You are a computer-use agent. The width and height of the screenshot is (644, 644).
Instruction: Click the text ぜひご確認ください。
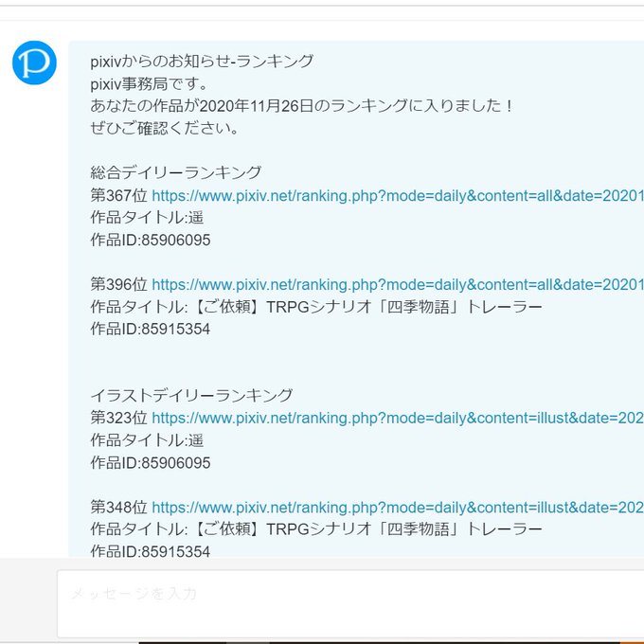(x=164, y=129)
